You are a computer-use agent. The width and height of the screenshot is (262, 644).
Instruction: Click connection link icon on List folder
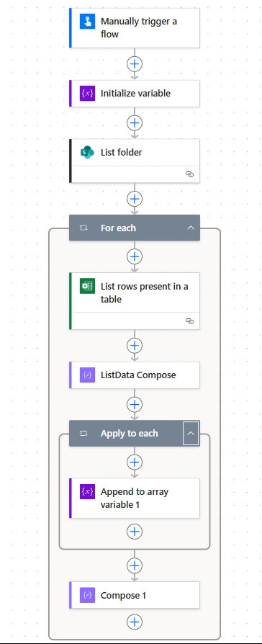(189, 174)
